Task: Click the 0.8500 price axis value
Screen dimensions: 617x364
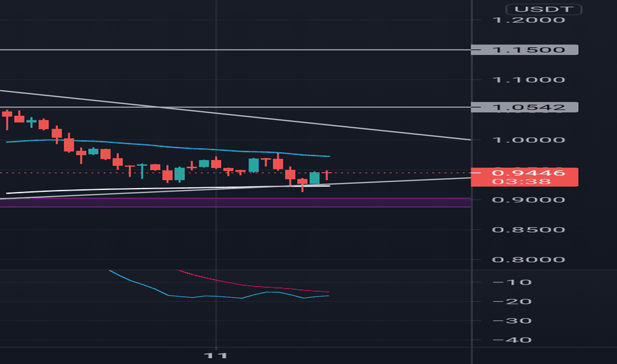Action: (528, 230)
